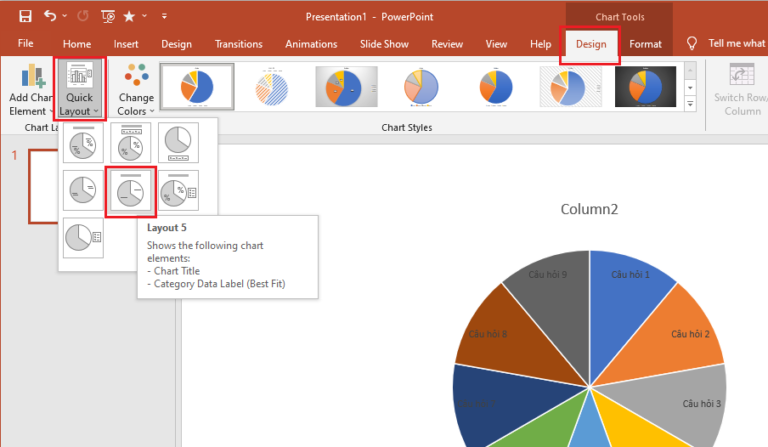Apply Layout 3 with bottom legend
This screenshot has height=447, width=768.
(178, 142)
